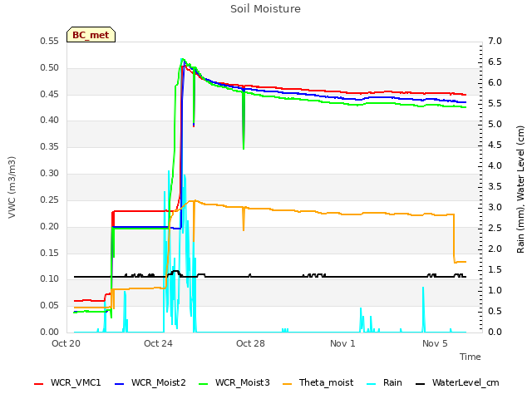Viewport: 532px width, 399px height.
Task: Click the Time axis label
Action: point(470,357)
